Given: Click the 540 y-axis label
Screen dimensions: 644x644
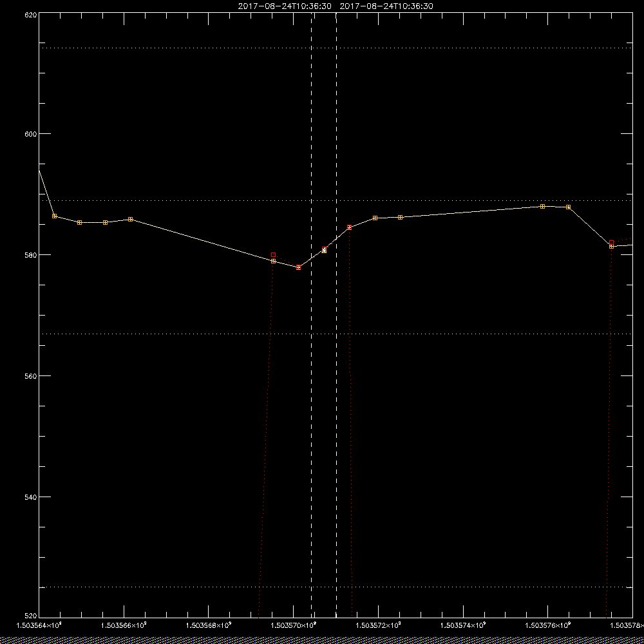Looking at the screenshot, I should coord(32,497).
